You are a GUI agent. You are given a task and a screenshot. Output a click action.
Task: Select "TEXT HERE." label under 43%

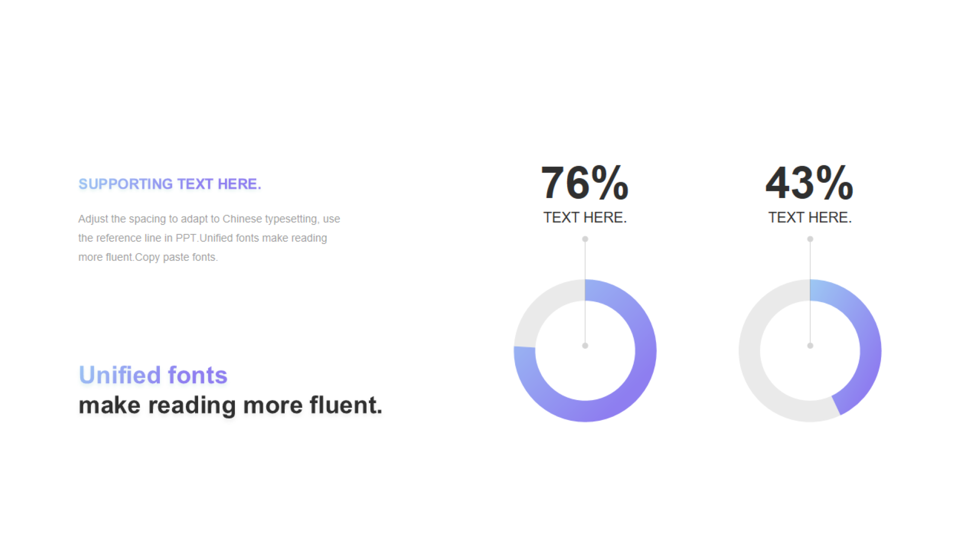(810, 218)
